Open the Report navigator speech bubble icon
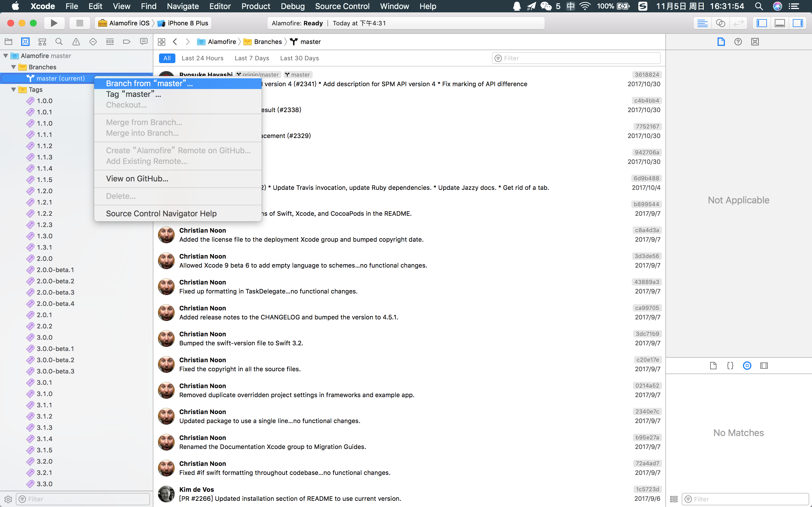The width and height of the screenshot is (812, 507). (144, 42)
